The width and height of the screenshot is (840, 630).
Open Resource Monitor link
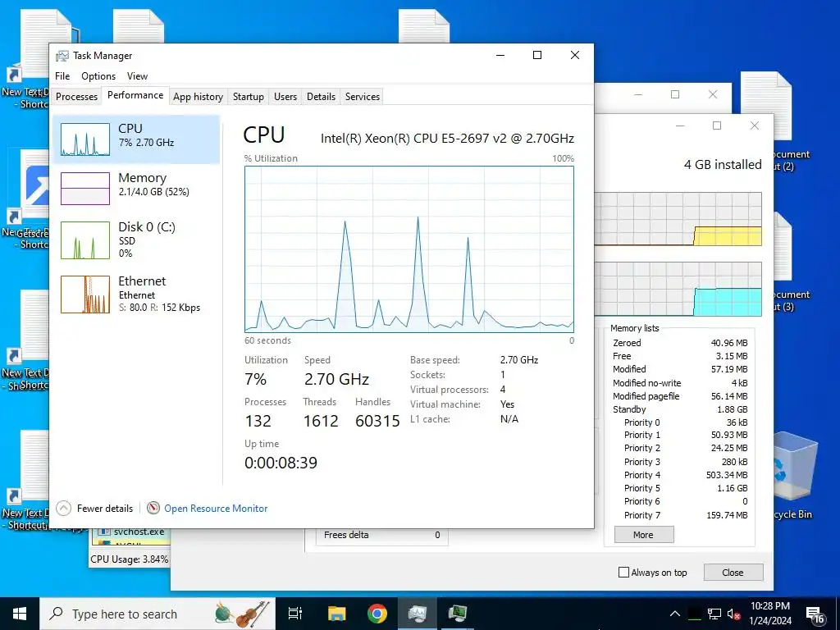pyautogui.click(x=216, y=509)
